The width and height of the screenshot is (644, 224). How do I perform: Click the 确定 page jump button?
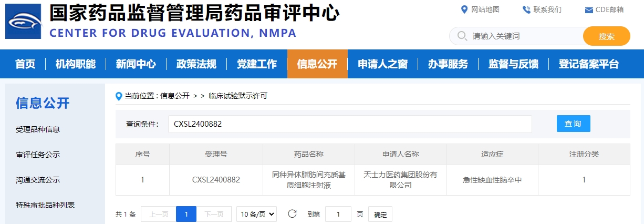(x=380, y=215)
